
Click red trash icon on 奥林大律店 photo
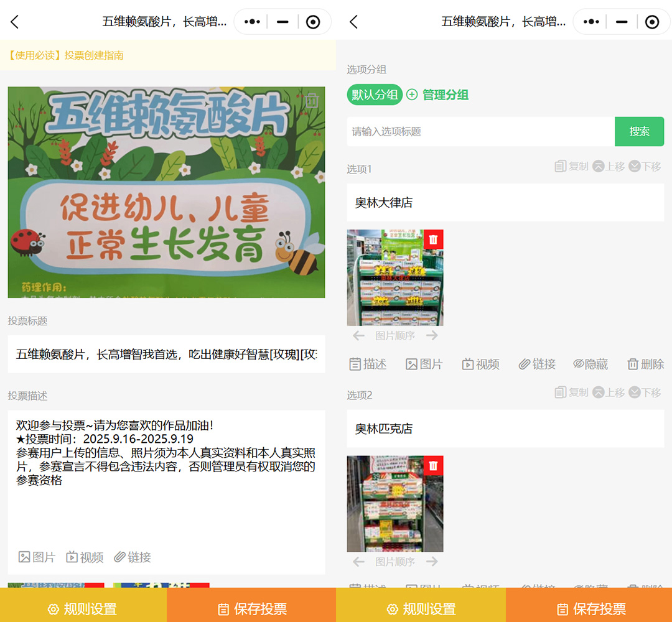(x=434, y=239)
